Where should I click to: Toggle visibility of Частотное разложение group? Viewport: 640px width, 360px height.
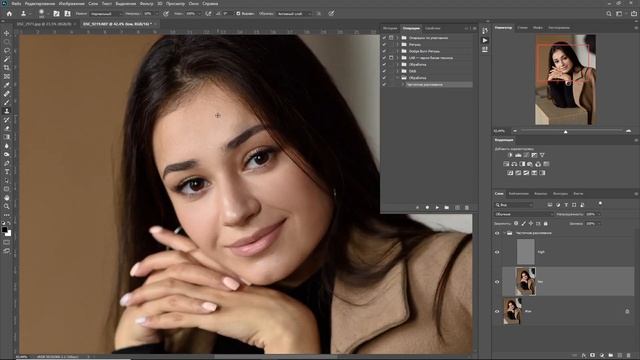[497, 233]
